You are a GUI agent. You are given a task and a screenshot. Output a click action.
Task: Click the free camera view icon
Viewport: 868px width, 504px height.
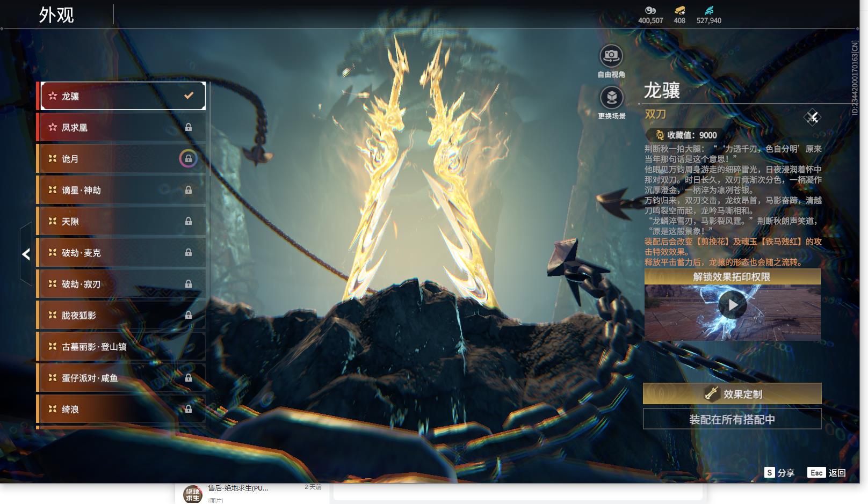pyautogui.click(x=611, y=56)
